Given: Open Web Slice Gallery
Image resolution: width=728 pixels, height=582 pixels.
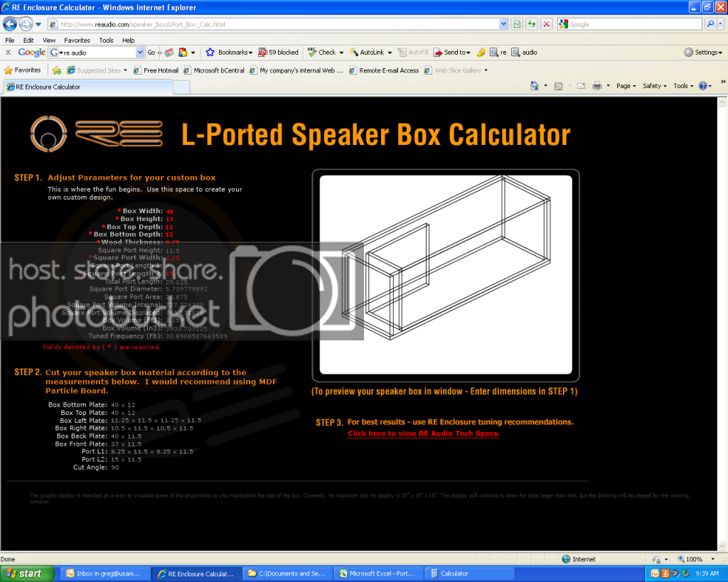Looking at the screenshot, I should (x=456, y=70).
